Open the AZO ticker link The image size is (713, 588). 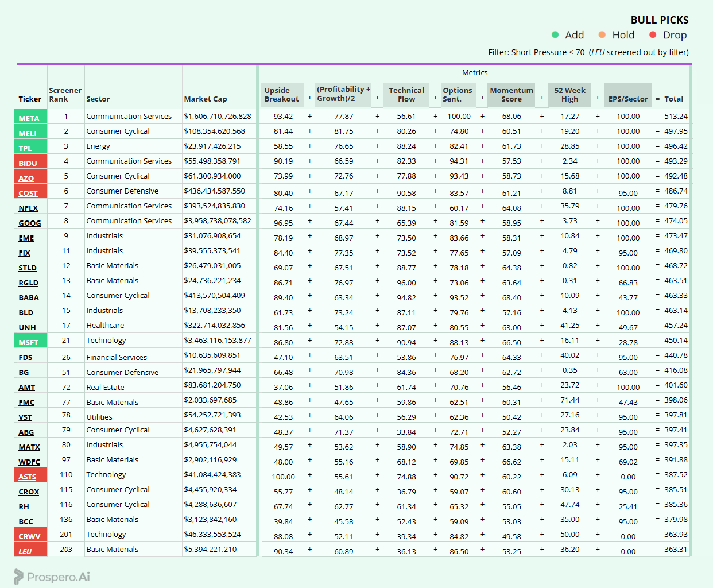click(26, 178)
